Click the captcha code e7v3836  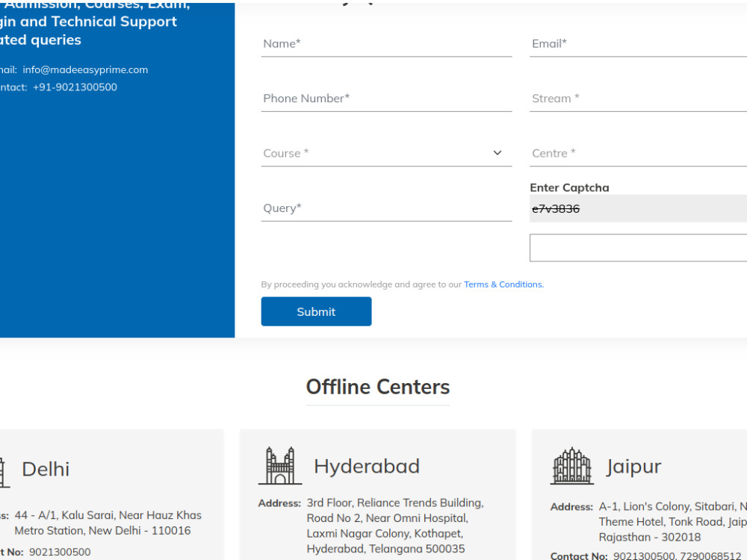point(556,208)
